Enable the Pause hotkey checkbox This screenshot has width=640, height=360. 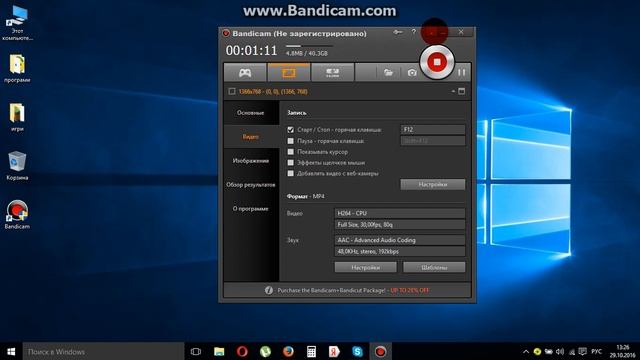coord(291,141)
